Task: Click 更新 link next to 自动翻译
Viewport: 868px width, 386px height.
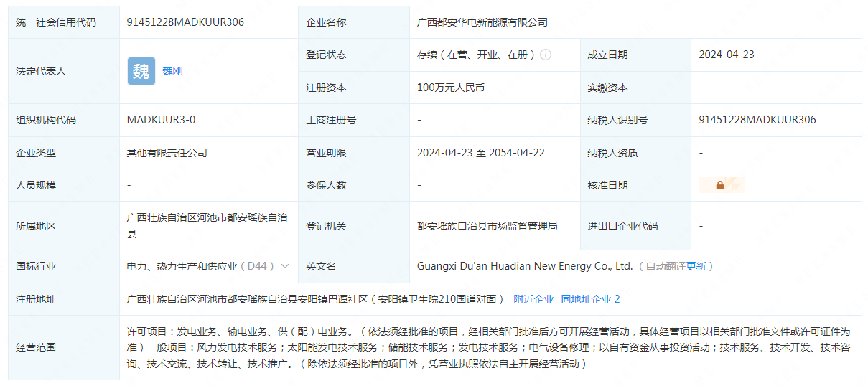Action: pos(696,266)
